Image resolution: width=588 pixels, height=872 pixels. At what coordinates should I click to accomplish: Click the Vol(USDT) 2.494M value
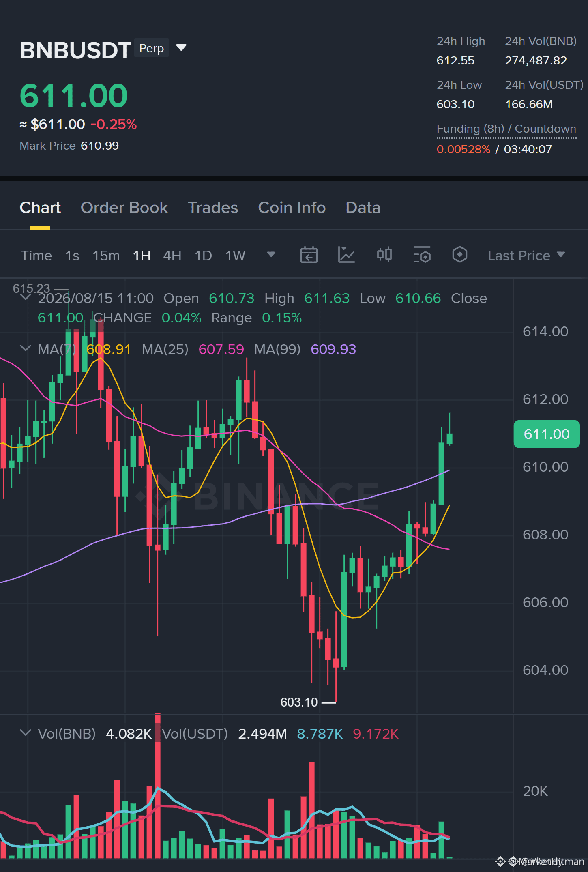(x=262, y=734)
